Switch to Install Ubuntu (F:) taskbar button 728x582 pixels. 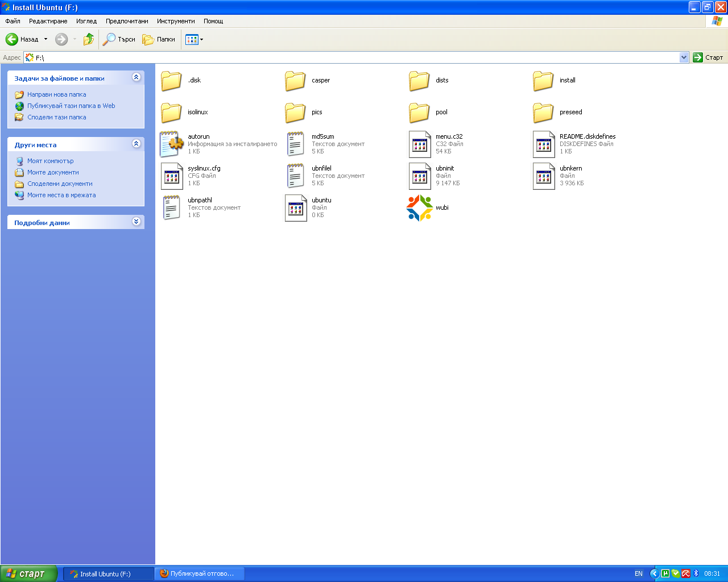coord(108,574)
